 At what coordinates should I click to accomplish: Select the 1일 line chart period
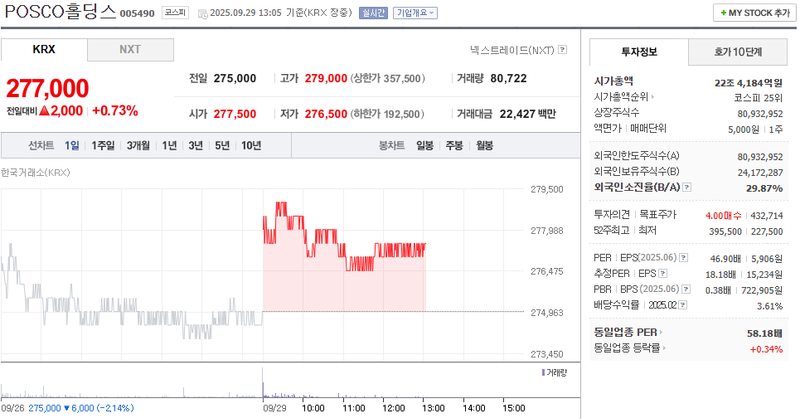coord(72,145)
